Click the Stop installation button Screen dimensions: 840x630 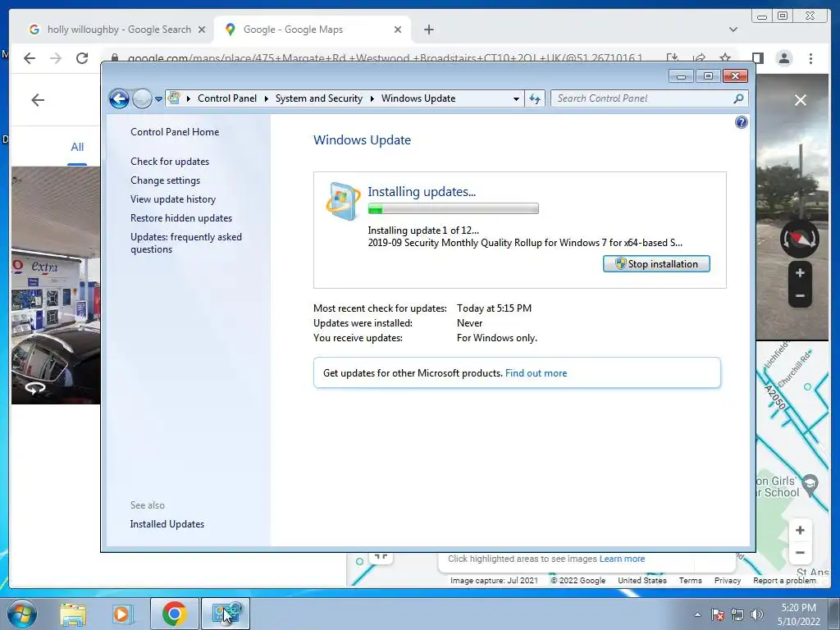(656, 263)
